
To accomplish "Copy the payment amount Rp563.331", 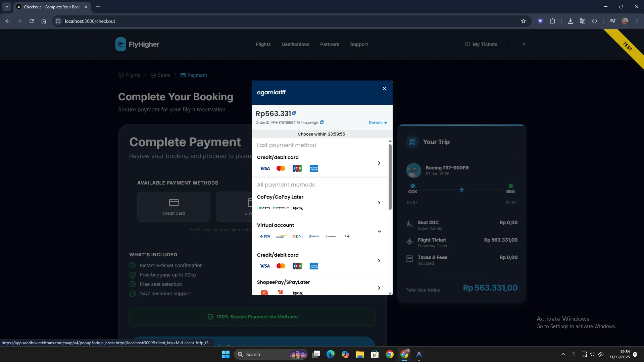I will pyautogui.click(x=294, y=113).
